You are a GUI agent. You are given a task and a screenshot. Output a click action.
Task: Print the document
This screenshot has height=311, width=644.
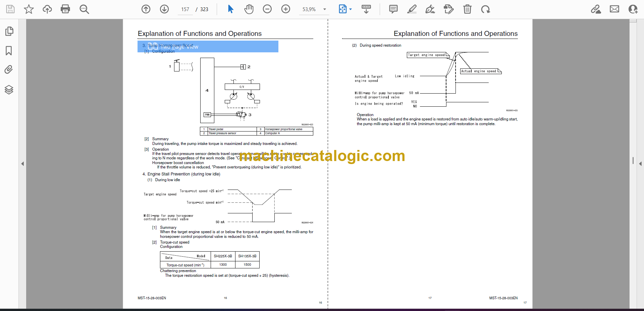(x=65, y=9)
